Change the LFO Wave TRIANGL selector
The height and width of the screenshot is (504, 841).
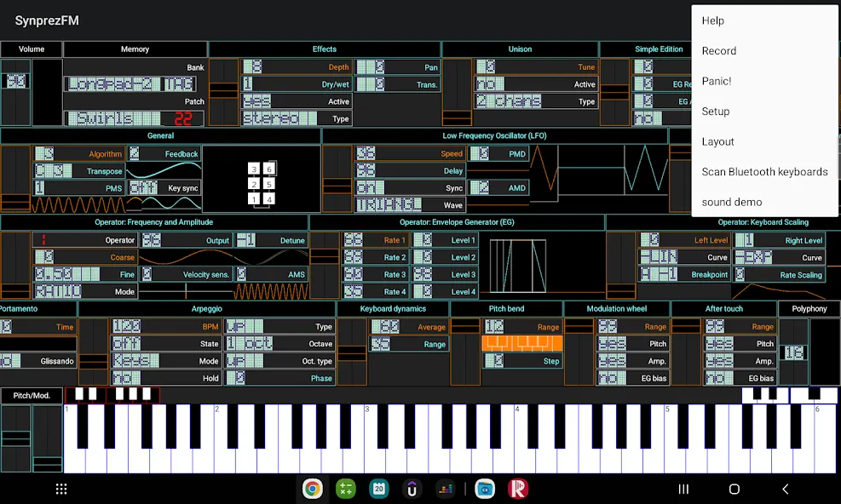(x=389, y=205)
